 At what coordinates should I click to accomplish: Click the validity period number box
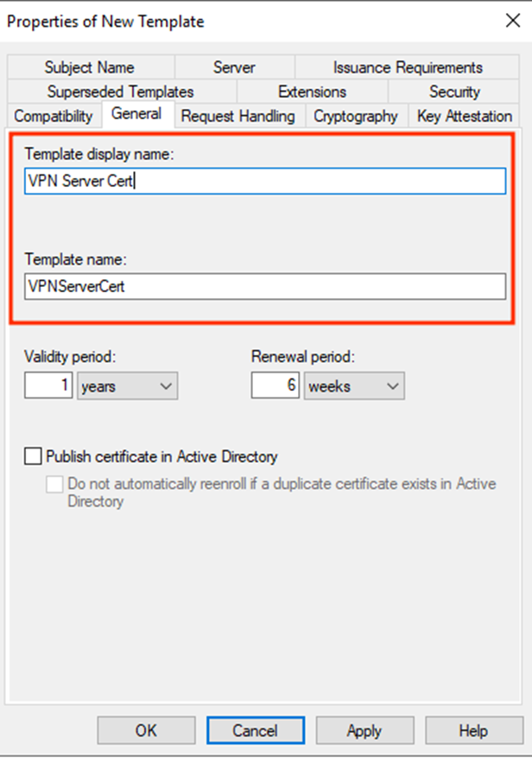pos(48,385)
